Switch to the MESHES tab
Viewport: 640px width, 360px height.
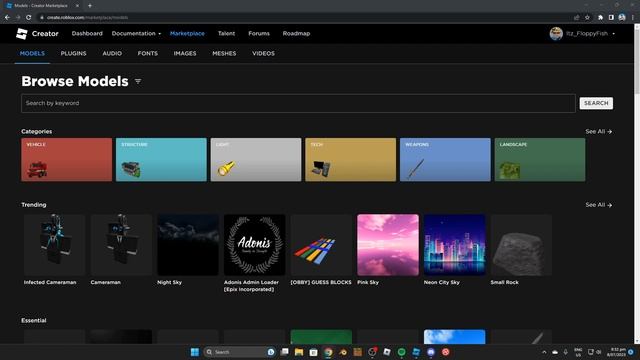pyautogui.click(x=224, y=53)
